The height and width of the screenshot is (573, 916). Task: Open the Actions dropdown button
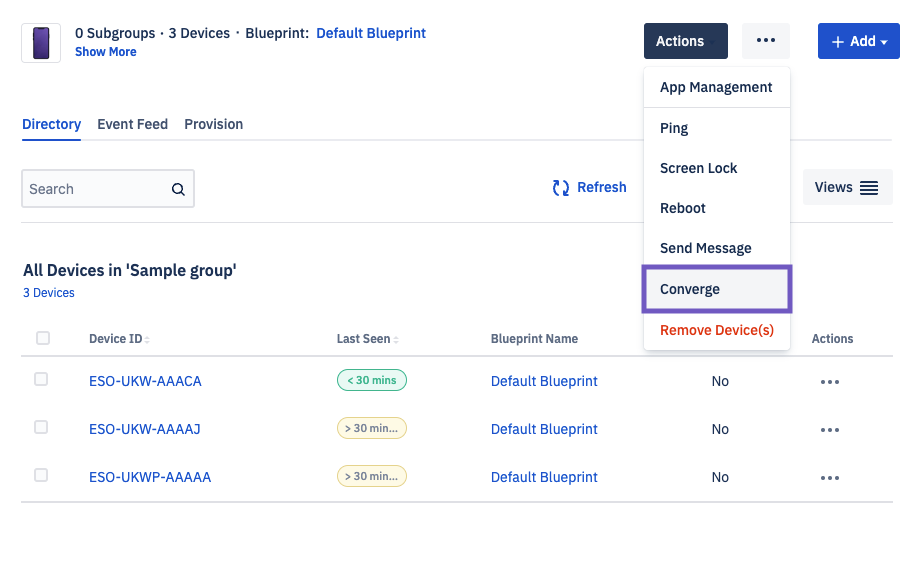pos(686,41)
